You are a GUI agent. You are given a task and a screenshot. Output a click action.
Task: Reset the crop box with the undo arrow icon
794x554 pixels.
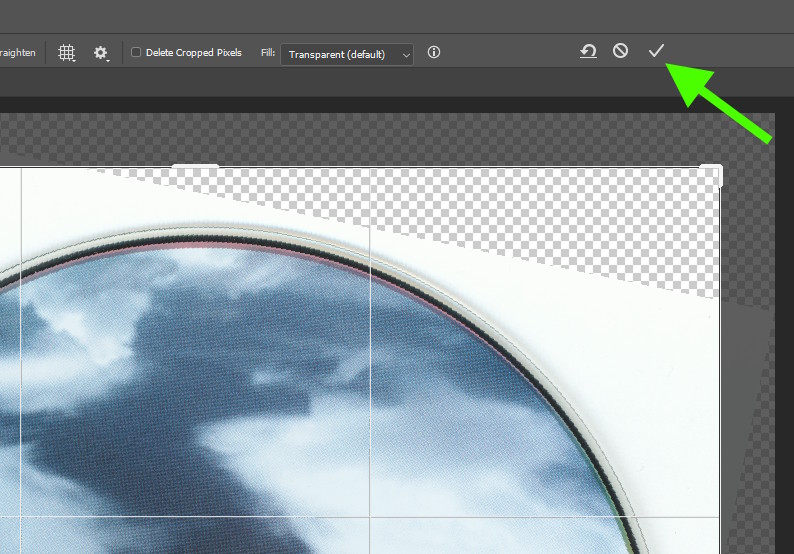tap(588, 51)
